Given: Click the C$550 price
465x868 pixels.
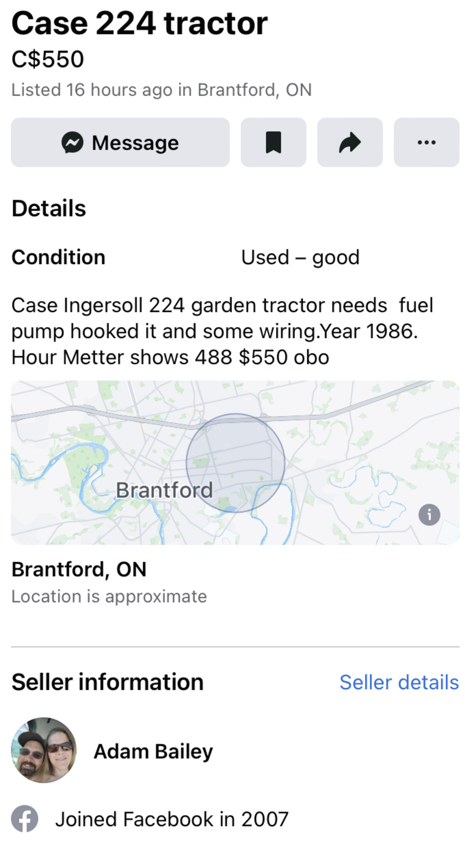Looking at the screenshot, I should pos(48,59).
